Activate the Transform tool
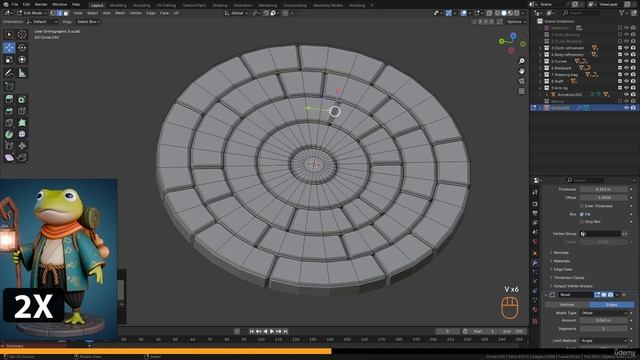Image resolution: width=640 pixels, height=360 pixels. [x=22, y=60]
